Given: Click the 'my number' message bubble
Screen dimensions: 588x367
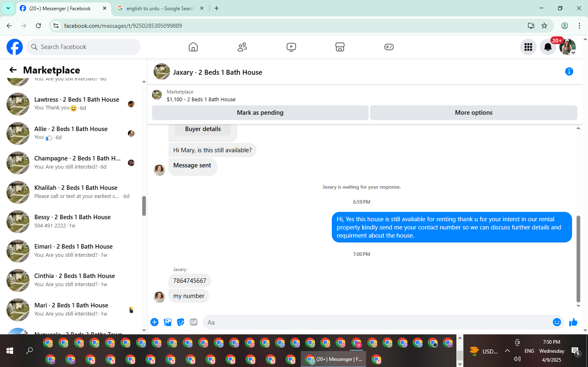Looking at the screenshot, I should click(189, 296).
